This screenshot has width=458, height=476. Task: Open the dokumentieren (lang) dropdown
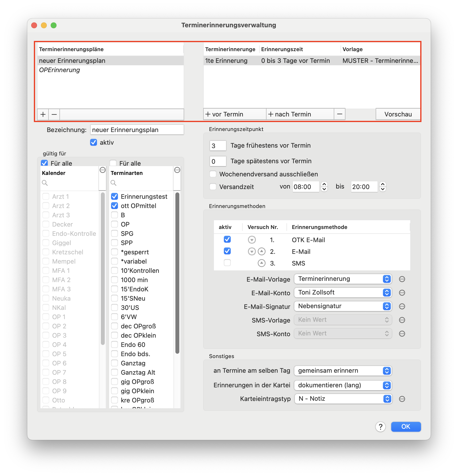[343, 385]
